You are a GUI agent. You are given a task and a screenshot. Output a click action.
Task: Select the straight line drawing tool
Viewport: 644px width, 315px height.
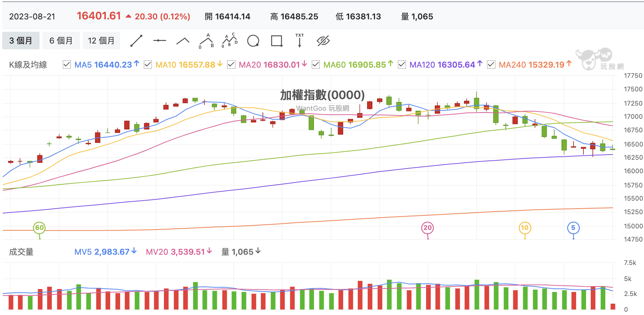pos(137,41)
